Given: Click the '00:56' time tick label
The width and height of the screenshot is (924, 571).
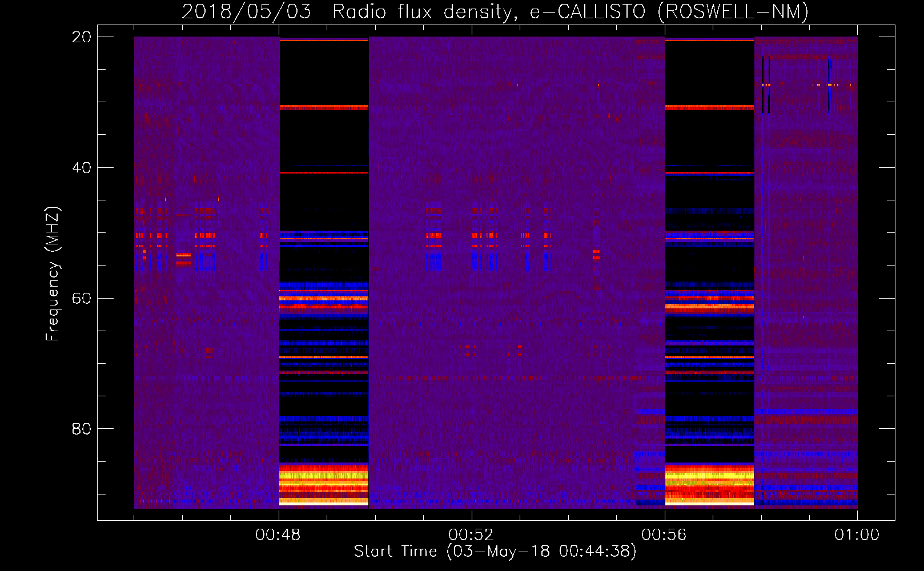Looking at the screenshot, I should 664,534.
